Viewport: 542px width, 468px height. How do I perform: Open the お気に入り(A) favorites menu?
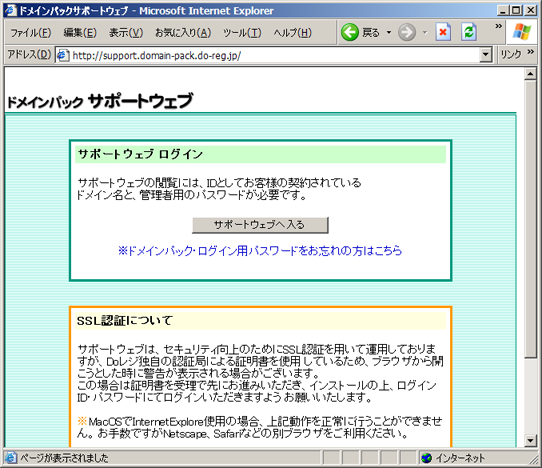coord(183,33)
